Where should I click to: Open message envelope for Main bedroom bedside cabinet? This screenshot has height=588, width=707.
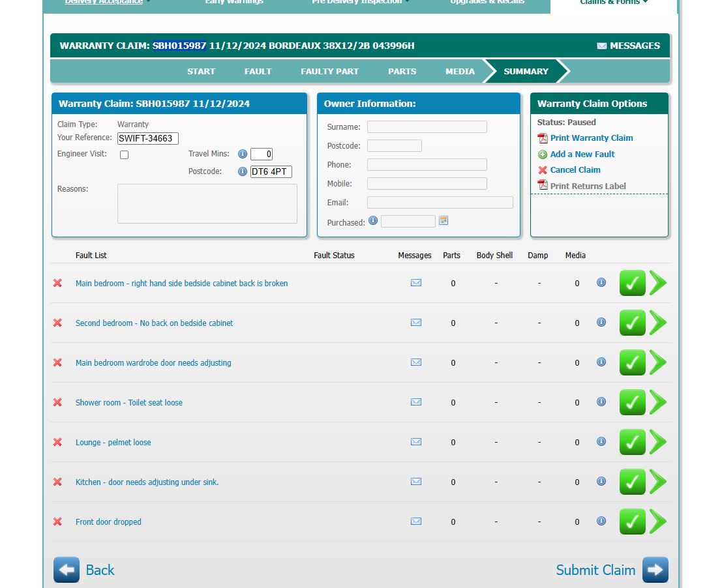tap(416, 283)
